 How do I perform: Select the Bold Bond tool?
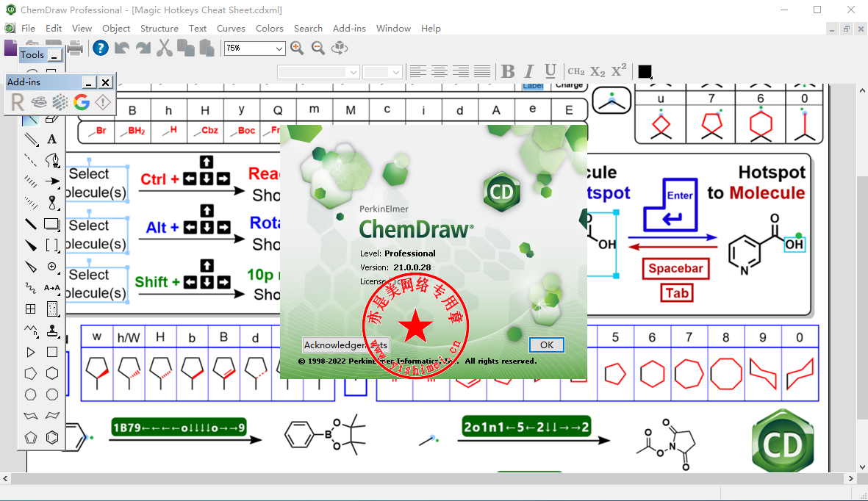30,224
